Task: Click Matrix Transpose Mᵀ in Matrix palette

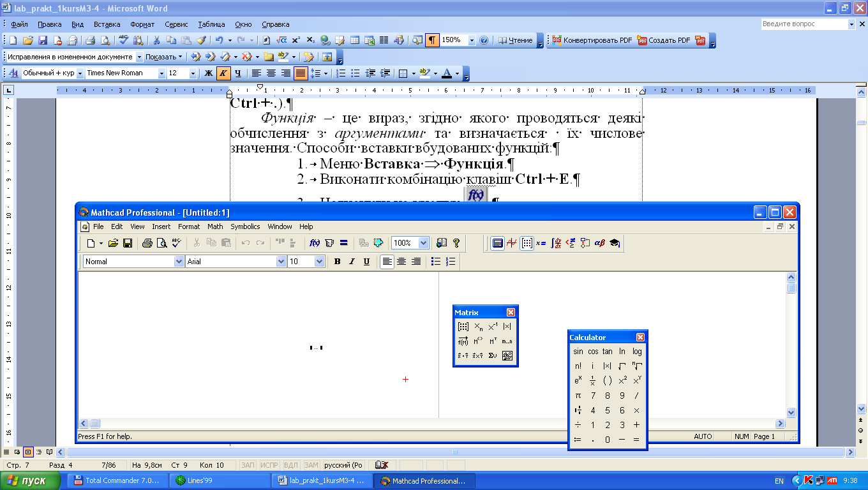Action: [x=493, y=341]
